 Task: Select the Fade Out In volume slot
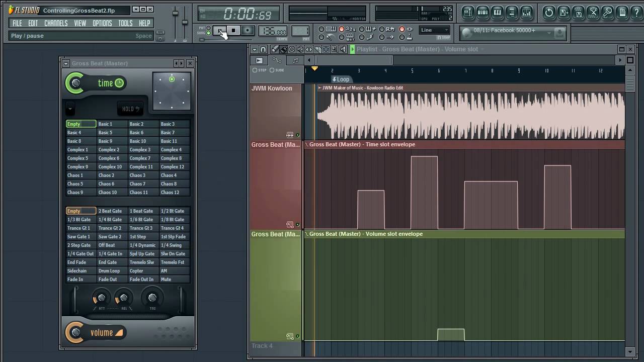(x=143, y=280)
